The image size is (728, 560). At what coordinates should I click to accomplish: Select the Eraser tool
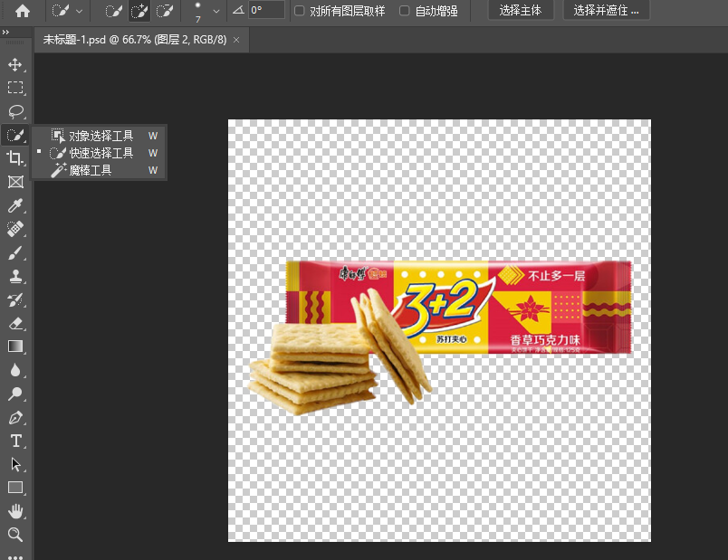point(15,323)
